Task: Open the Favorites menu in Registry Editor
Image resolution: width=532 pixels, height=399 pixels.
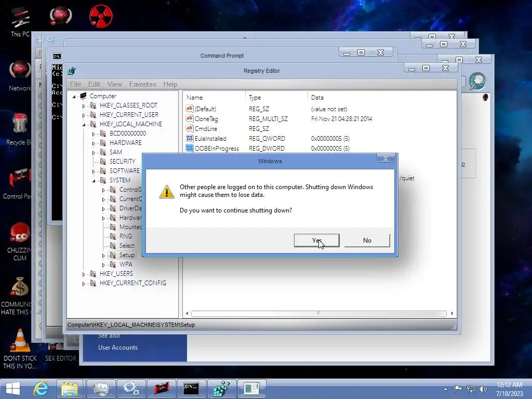Action: coord(142,84)
